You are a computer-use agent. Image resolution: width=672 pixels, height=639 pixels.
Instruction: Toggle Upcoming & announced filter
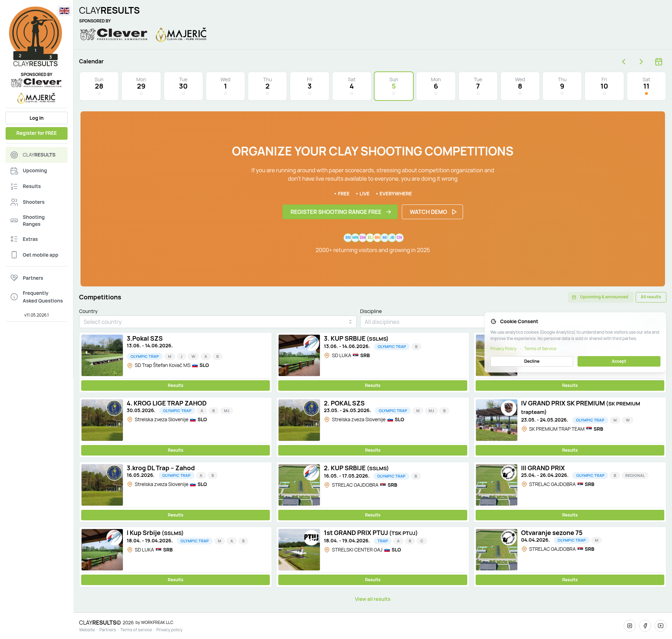(x=601, y=297)
